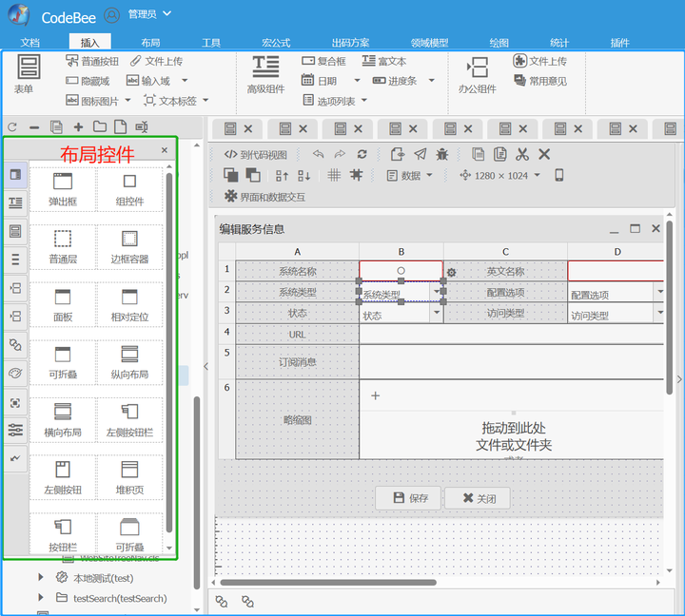Select the 普通层 layout control
This screenshot has height=616, width=685.
63,246
